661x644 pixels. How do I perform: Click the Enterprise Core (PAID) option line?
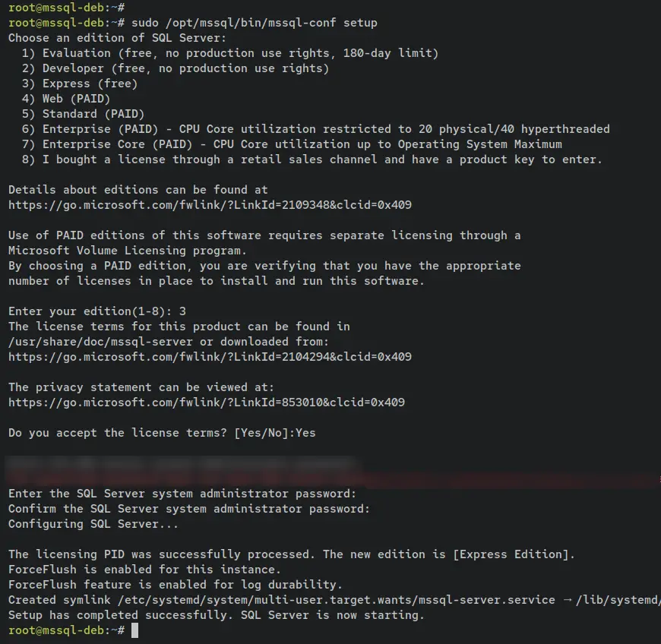292,144
